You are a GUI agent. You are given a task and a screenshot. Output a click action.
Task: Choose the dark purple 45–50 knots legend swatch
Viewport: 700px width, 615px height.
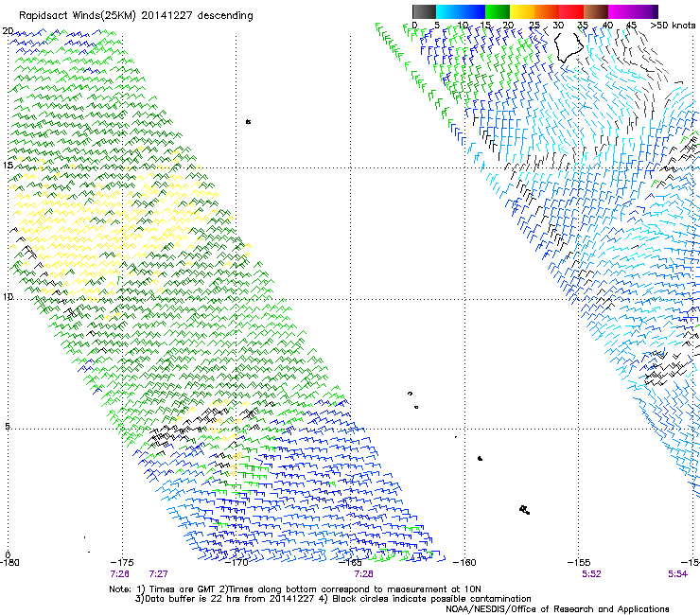click(645, 11)
